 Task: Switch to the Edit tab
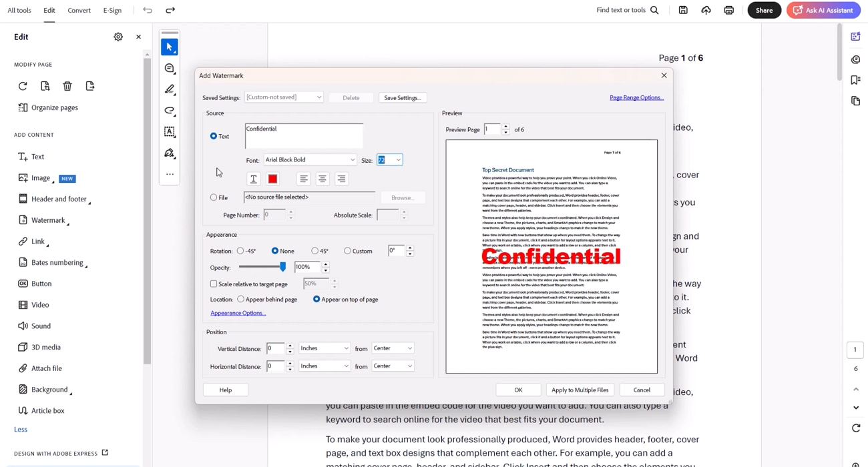click(49, 10)
